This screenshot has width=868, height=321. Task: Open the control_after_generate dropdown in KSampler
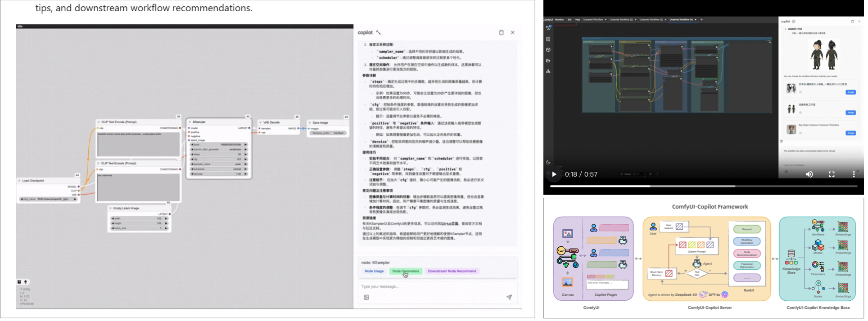pyautogui.click(x=219, y=149)
